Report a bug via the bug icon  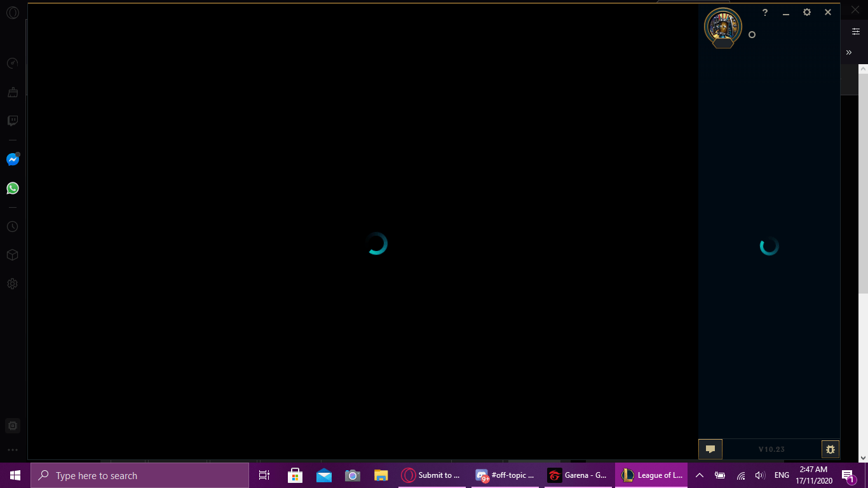(831, 449)
